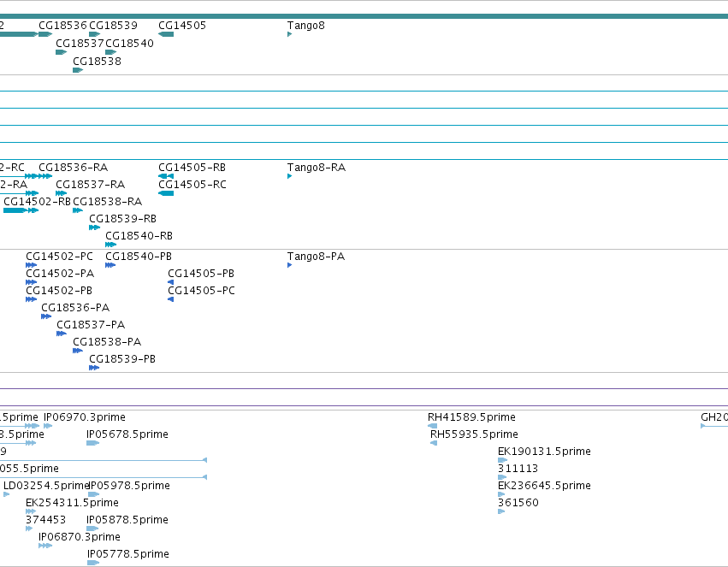
Task: Select EST EK236645.5prime label
Action: pos(545,486)
